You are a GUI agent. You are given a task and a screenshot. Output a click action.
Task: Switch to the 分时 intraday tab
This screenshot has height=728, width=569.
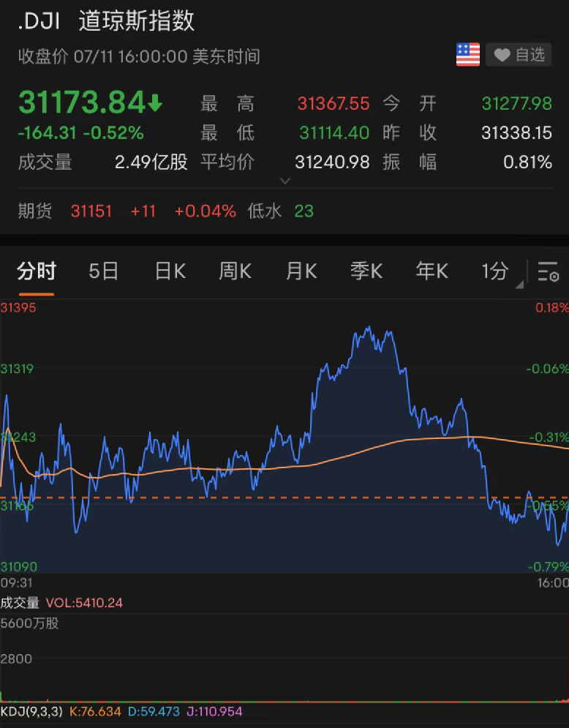click(x=37, y=271)
